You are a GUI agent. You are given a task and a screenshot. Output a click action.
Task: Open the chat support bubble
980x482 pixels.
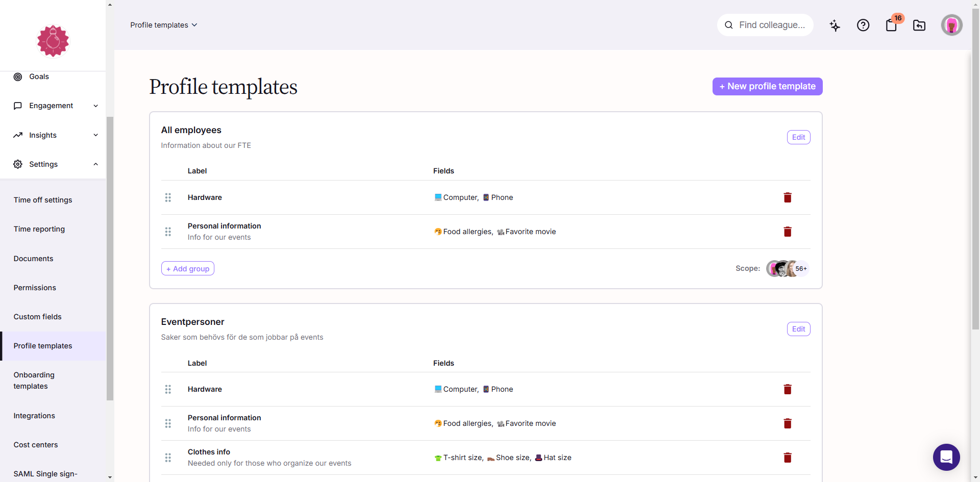pyautogui.click(x=946, y=457)
